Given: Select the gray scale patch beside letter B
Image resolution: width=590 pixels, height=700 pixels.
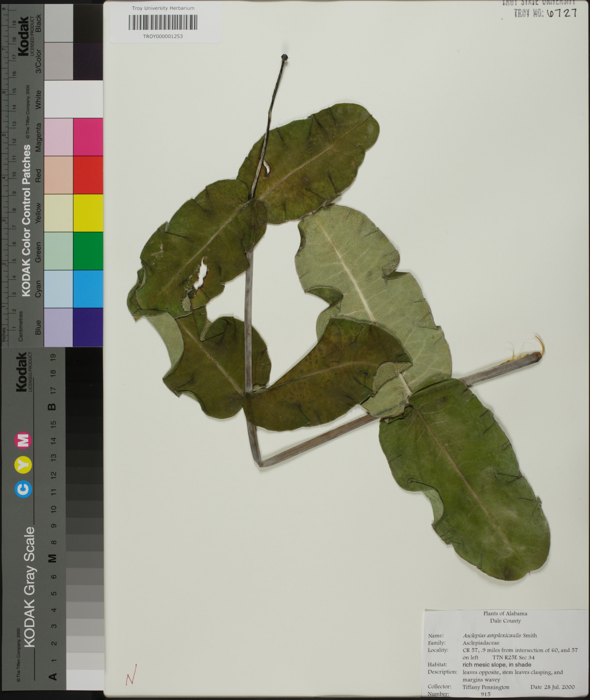Looking at the screenshot, I should (85, 407).
